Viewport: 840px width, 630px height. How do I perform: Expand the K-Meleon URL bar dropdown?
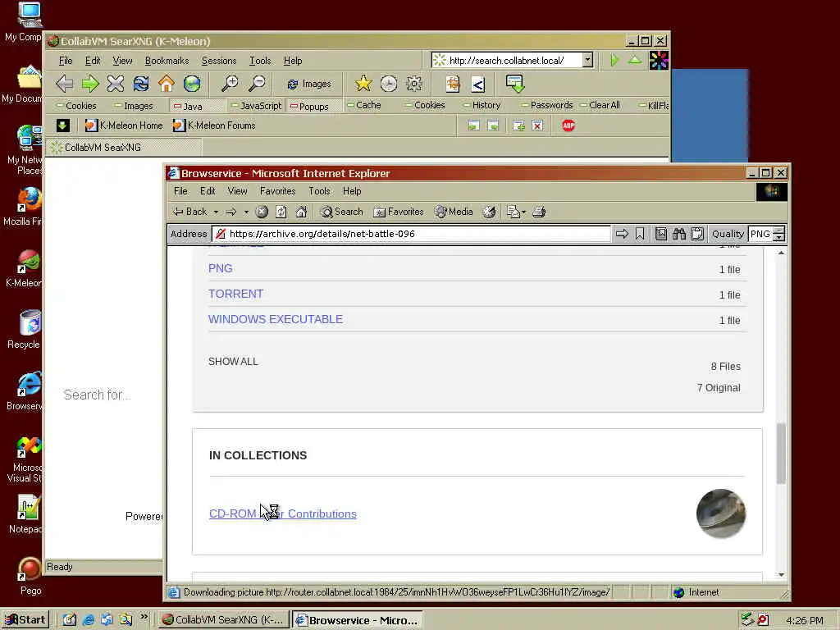[x=587, y=60]
